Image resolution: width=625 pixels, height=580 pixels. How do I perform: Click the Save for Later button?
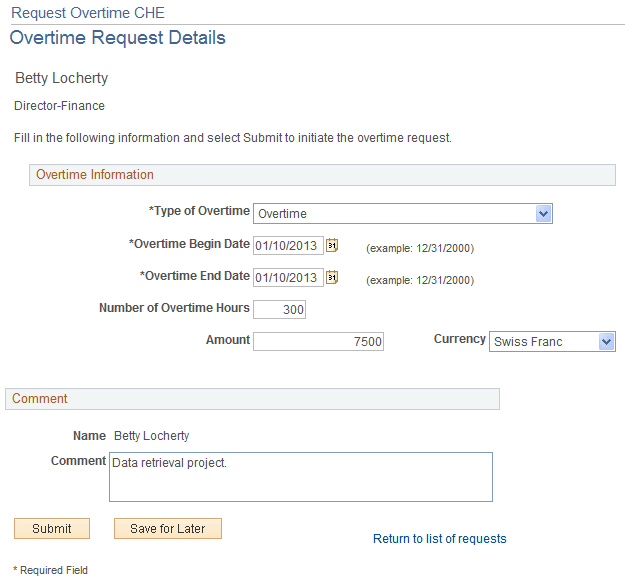[x=168, y=529]
